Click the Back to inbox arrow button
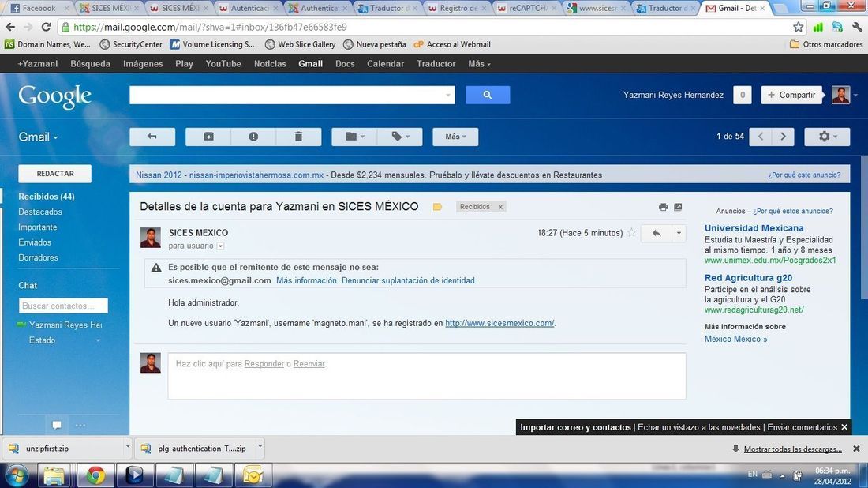The image size is (868, 488). [152, 137]
